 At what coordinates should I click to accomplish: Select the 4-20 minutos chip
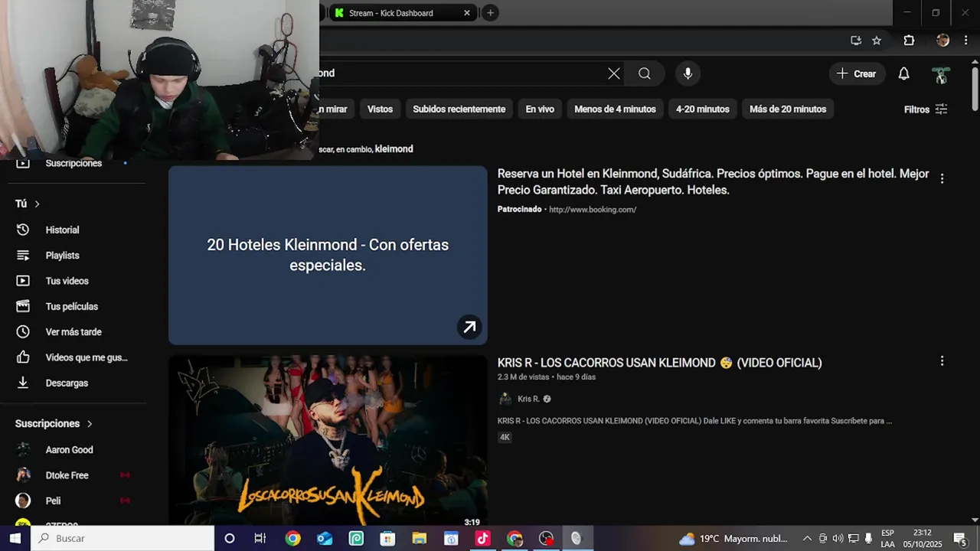(703, 109)
